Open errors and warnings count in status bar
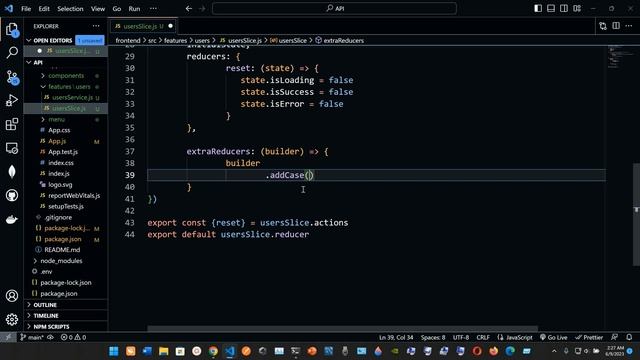 [73, 338]
